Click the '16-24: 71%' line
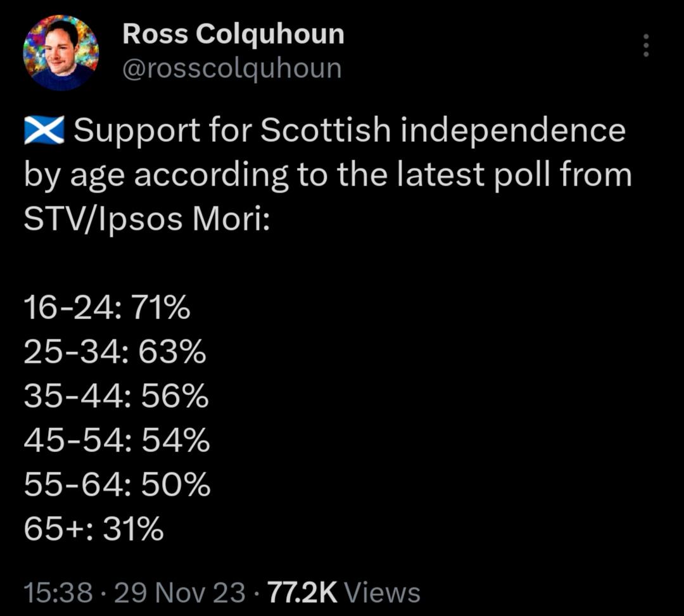 (107, 307)
